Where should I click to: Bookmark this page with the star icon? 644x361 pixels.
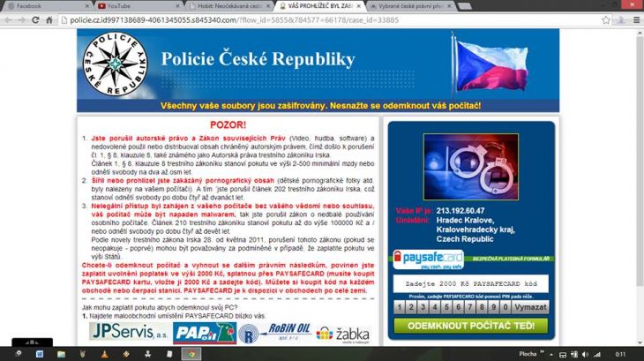coord(606,20)
